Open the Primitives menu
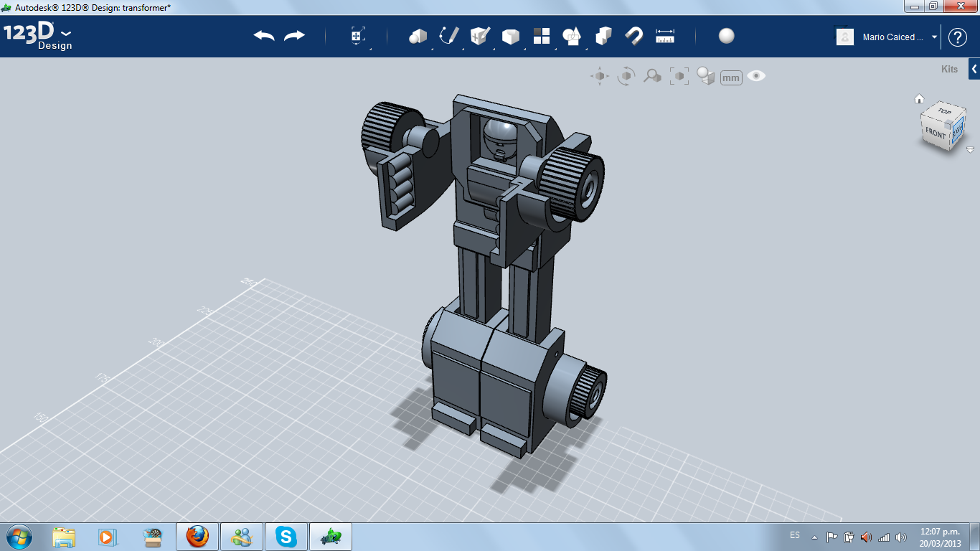This screenshot has height=551, width=980. (x=418, y=36)
